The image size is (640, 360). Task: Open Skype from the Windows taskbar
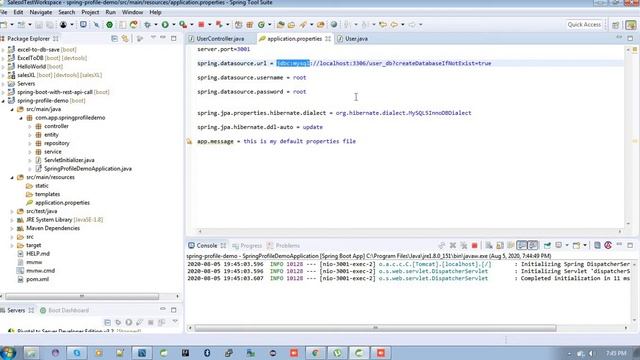pos(77,353)
